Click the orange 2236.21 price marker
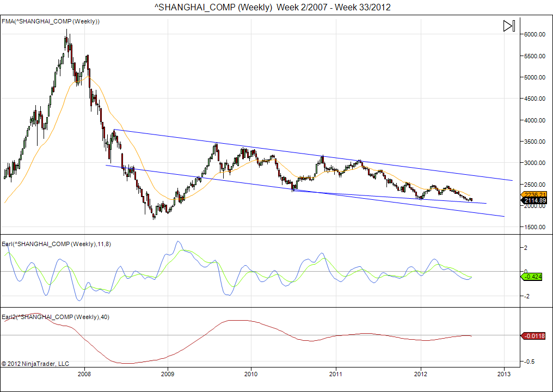 point(535,194)
